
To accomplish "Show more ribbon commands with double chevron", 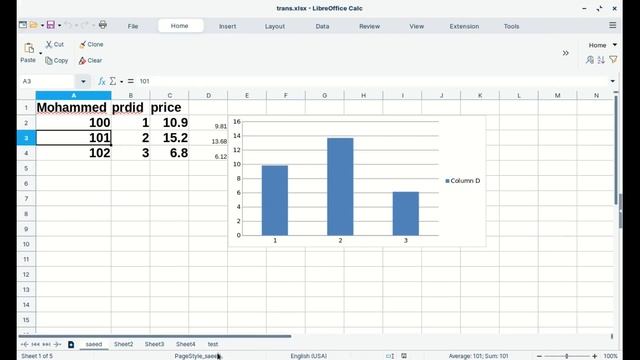I will point(566,53).
